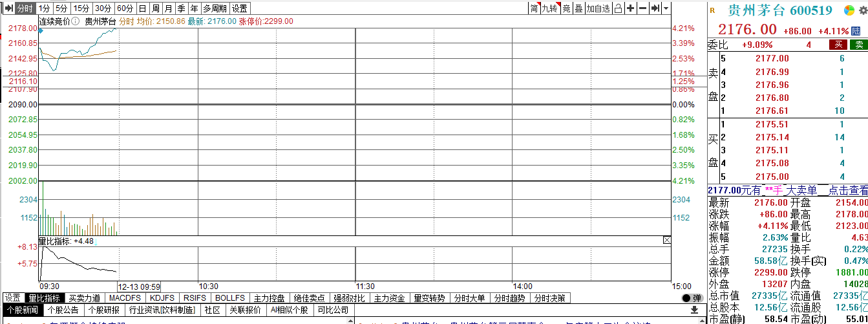Toggle the 简 simple view button
This screenshot has height=324, width=868.
click(x=535, y=8)
